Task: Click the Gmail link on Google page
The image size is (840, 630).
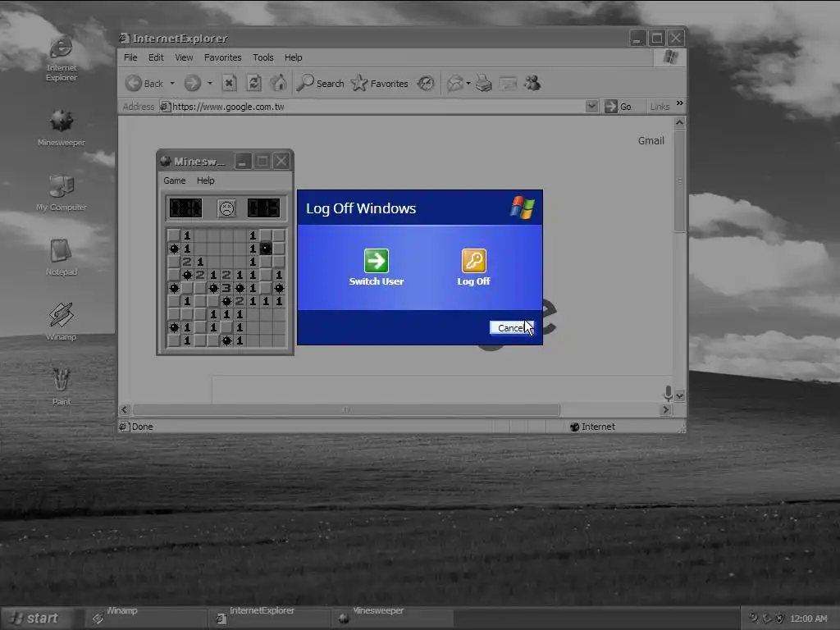Action: (651, 140)
